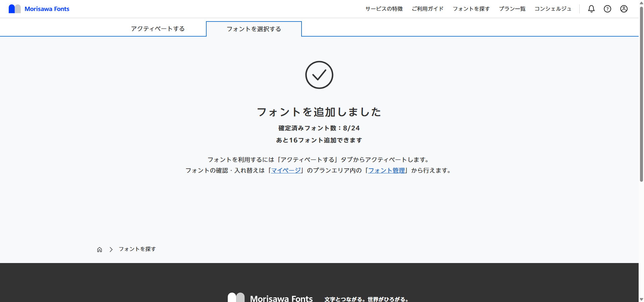The image size is (644, 302).
Task: Follow the マイページ link
Action: 286,170
